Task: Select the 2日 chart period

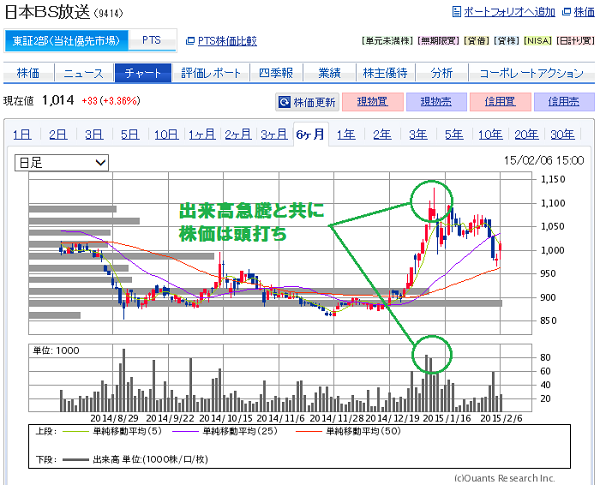Action: point(58,135)
